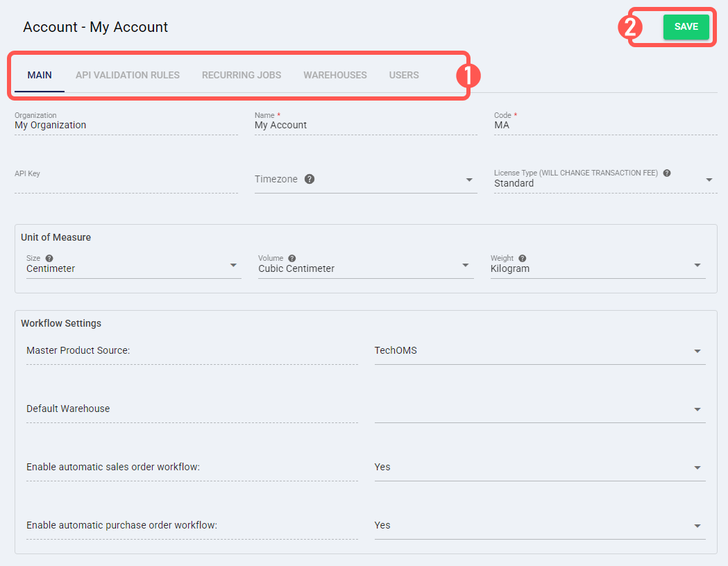
Task: Click the Code input field
Action: pyautogui.click(x=605, y=123)
